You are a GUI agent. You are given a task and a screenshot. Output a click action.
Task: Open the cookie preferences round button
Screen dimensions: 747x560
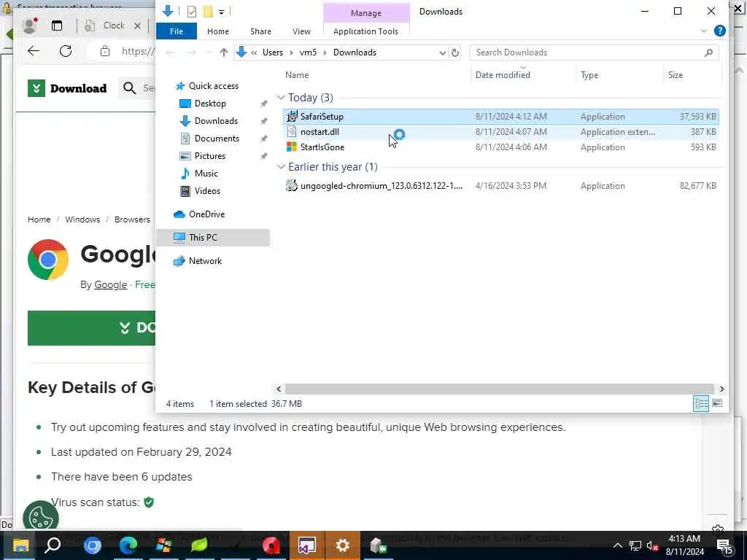[41, 518]
